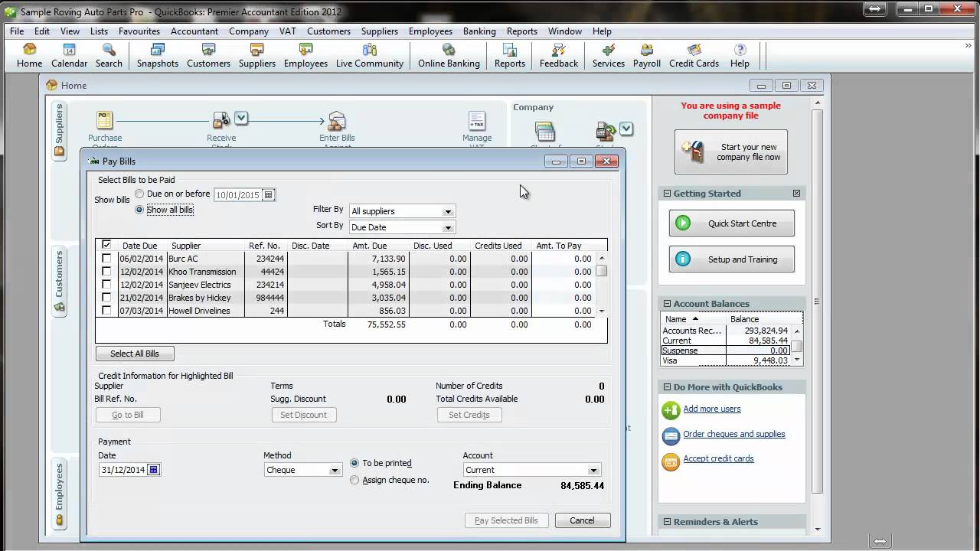The height and width of the screenshot is (551, 980).
Task: Open Credit Cards from the toolbar
Action: pyautogui.click(x=694, y=56)
